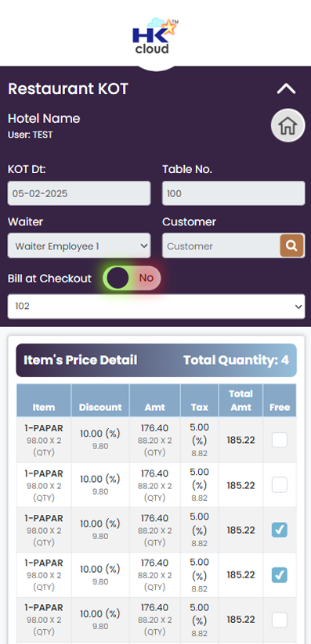311x644 pixels.
Task: Check the Free box in first PAPAR row
Action: click(280, 440)
